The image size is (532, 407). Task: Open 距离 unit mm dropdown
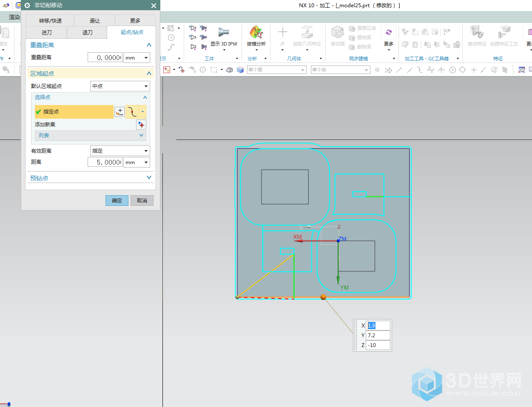(137, 162)
